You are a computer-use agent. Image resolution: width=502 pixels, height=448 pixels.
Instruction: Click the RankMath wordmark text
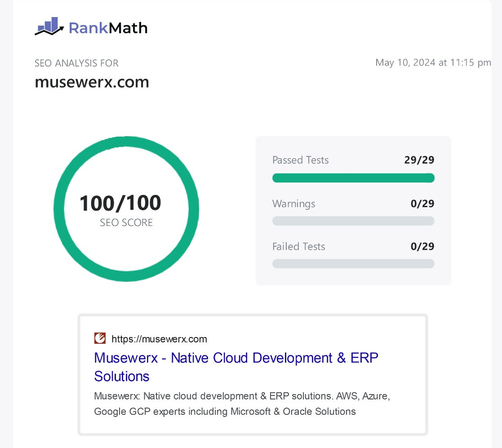click(108, 28)
